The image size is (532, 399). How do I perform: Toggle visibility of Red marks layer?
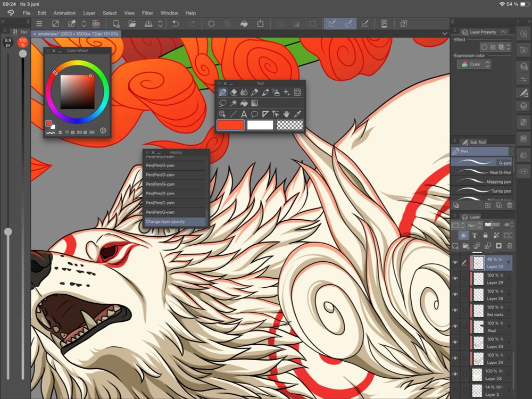(455, 311)
